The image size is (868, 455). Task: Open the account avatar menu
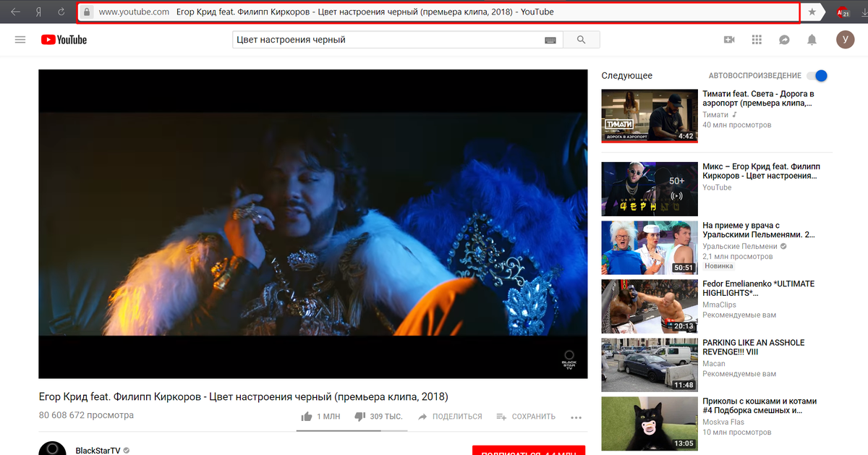pos(845,40)
